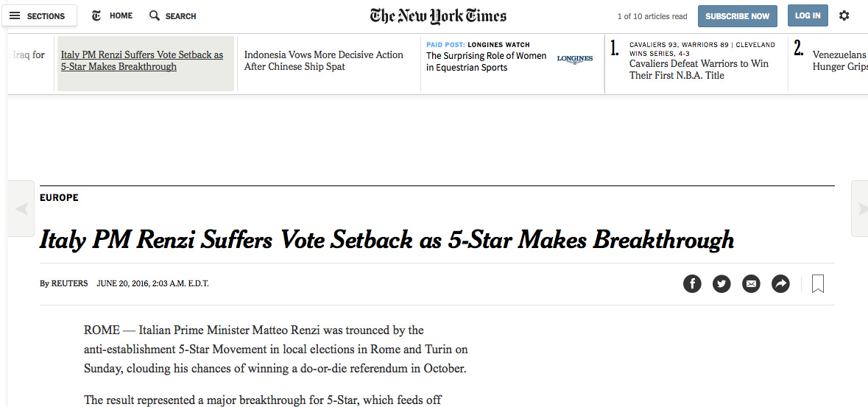The width and height of the screenshot is (868, 407).
Task: Click the magnifying glass search icon
Action: point(155,15)
